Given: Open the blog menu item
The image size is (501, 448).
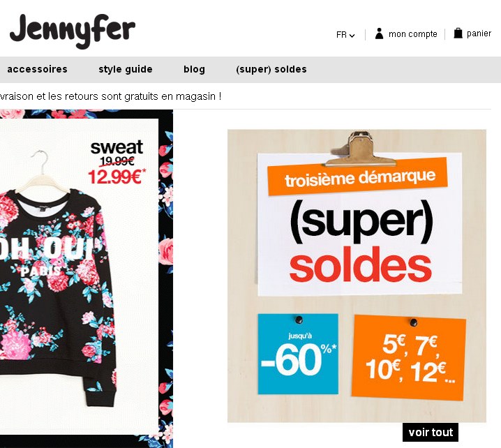Looking at the screenshot, I should (x=194, y=69).
